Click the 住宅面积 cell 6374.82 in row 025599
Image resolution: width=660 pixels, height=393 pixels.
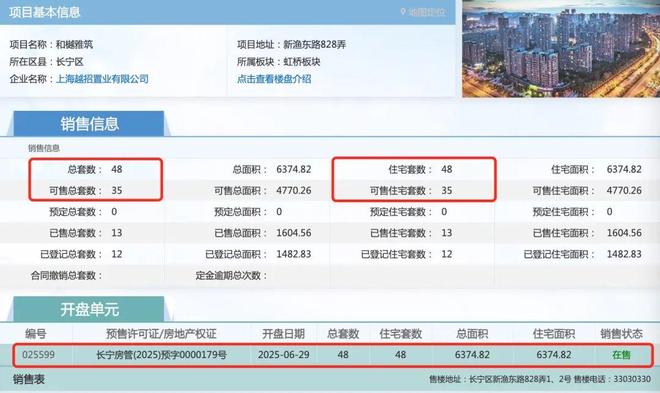pyautogui.click(x=554, y=355)
